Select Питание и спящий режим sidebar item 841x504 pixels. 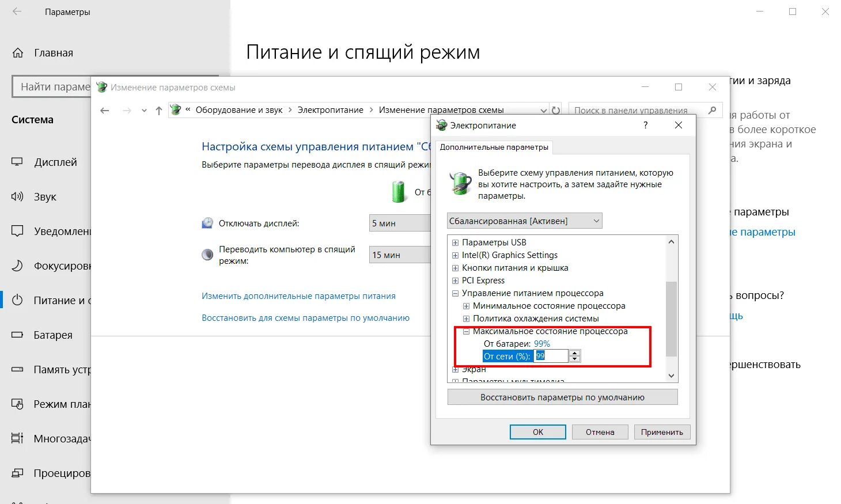click(x=51, y=301)
